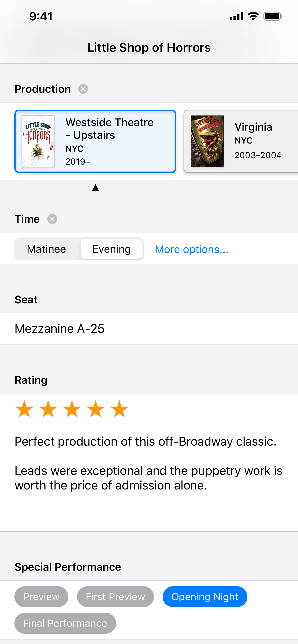The image size is (298, 644).
Task: Switch to the Matinee segment
Action: [47, 249]
